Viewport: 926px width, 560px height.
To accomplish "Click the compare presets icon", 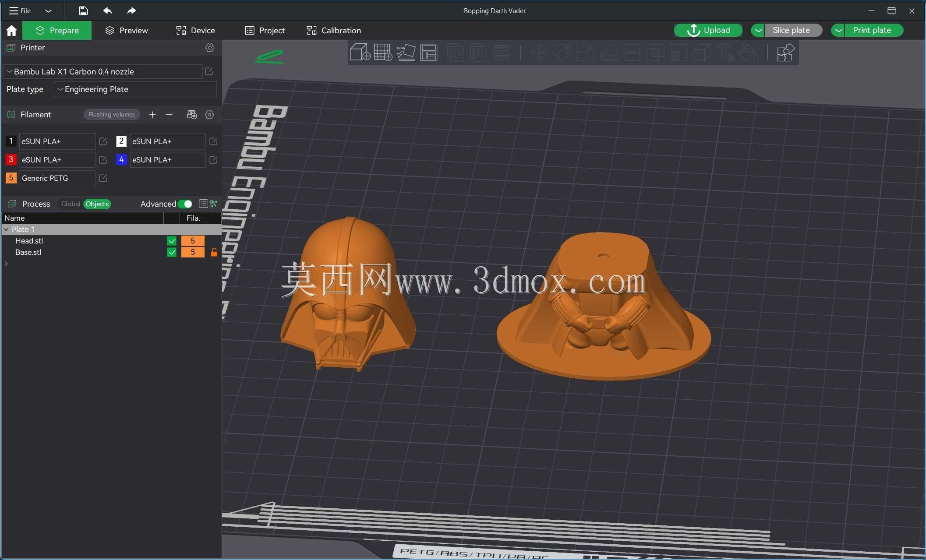I will tap(214, 204).
